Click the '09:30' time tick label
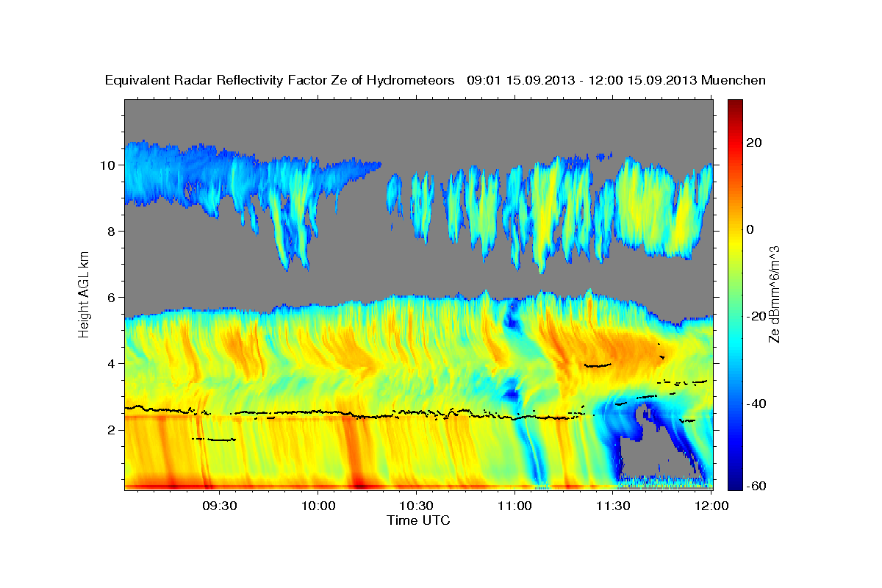This screenshot has height=588, width=882. coord(219,506)
